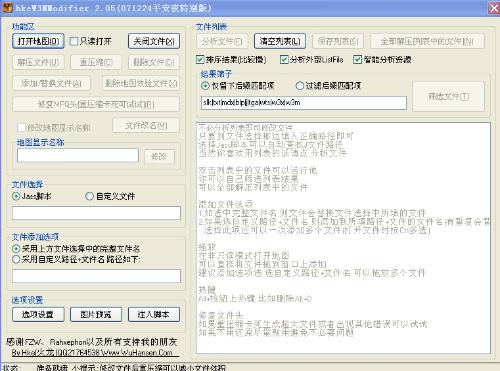Click the 解压文件(U) button
The width and height of the screenshot is (500, 371).
coord(38,62)
